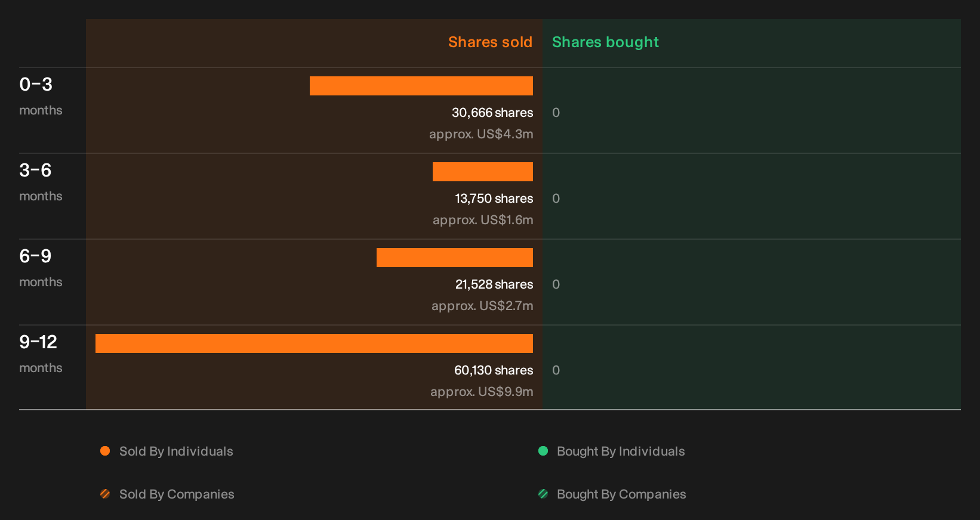
Task: Click the orange Sold By Individuals legend dot
Action: pos(105,451)
